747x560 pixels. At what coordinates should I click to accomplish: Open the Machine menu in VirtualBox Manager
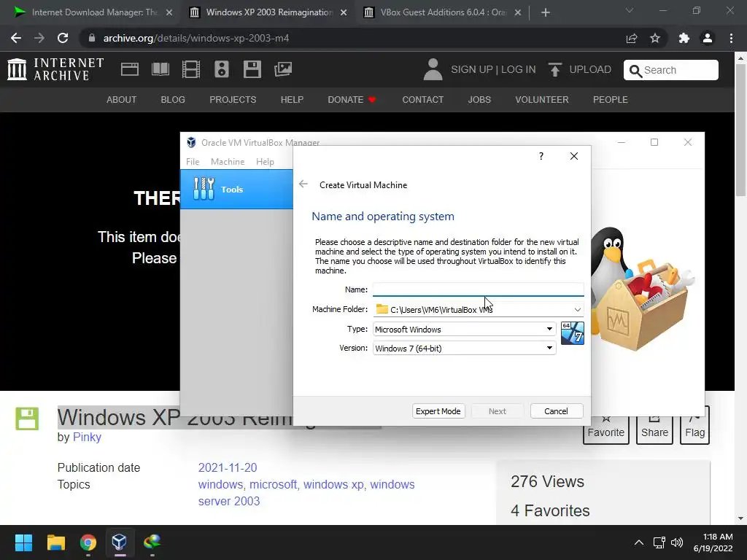click(x=228, y=161)
